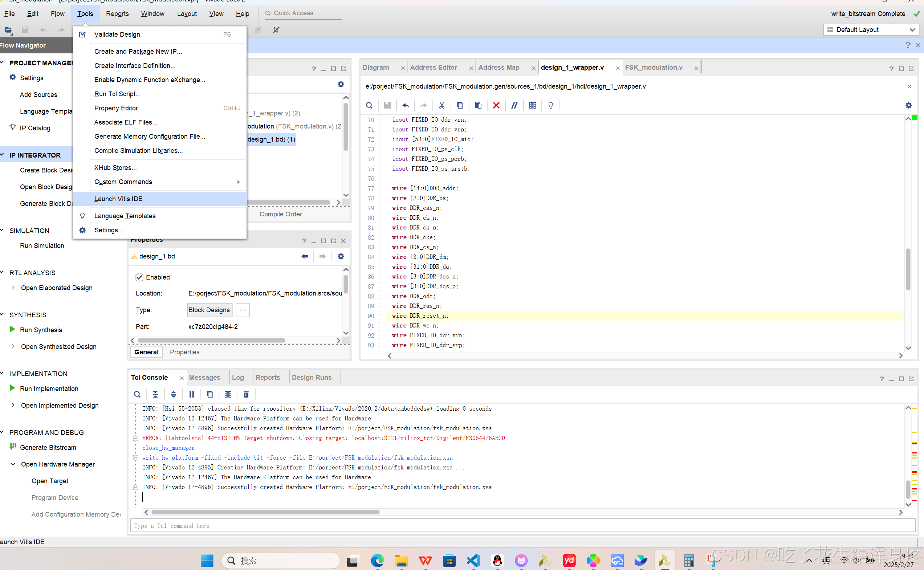Choose Validate Design in Tools menu
The image size is (924, 570).
pyautogui.click(x=160, y=34)
